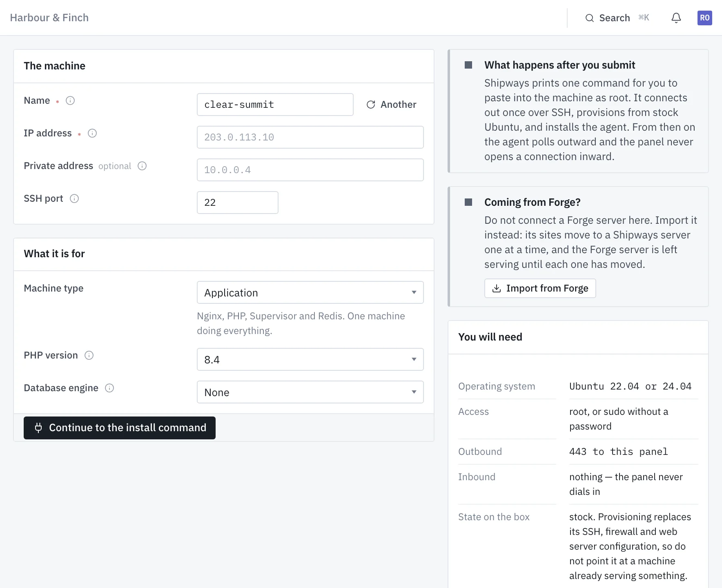The width and height of the screenshot is (722, 588).
Task: Import from Forge
Action: 540,288
